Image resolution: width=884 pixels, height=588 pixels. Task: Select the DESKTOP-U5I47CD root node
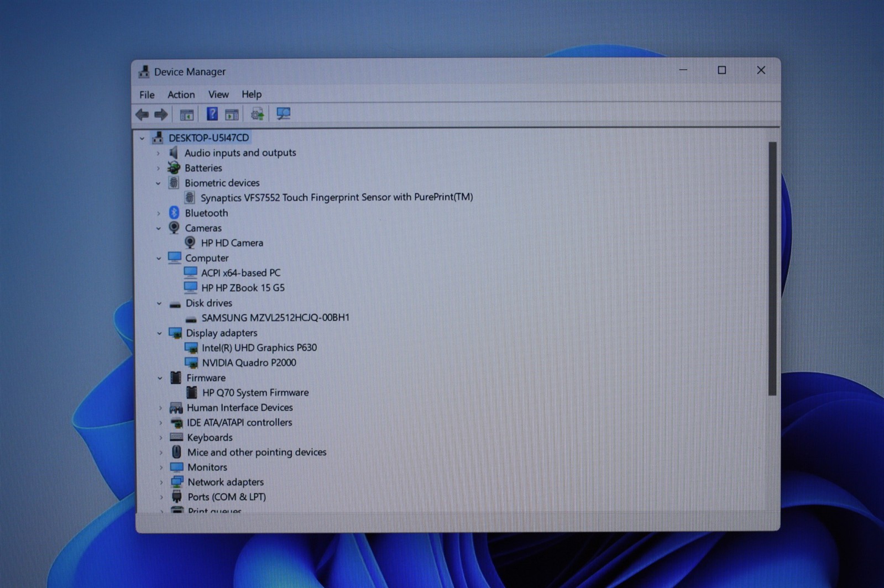[208, 138]
